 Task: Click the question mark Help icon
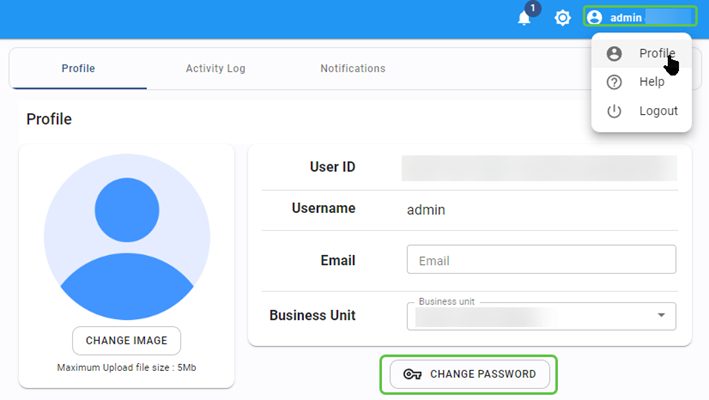click(x=614, y=82)
